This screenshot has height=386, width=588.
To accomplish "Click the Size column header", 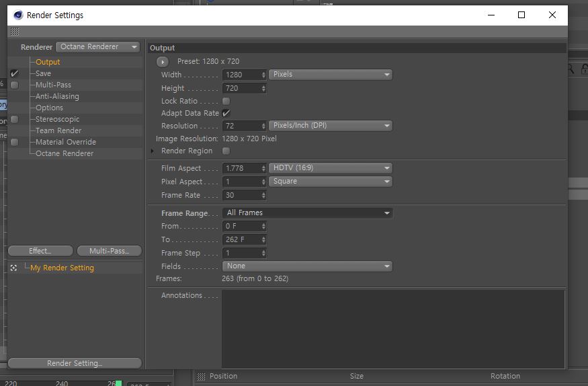I will click(x=357, y=376).
